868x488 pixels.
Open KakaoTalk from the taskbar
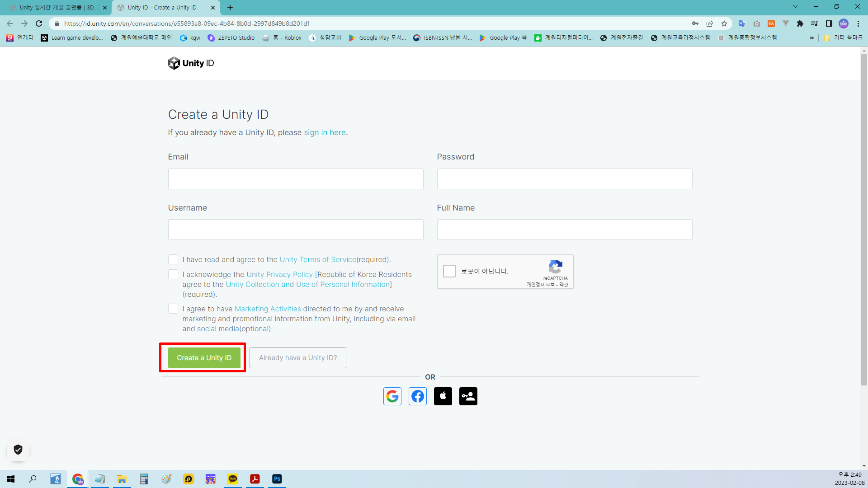[233, 479]
